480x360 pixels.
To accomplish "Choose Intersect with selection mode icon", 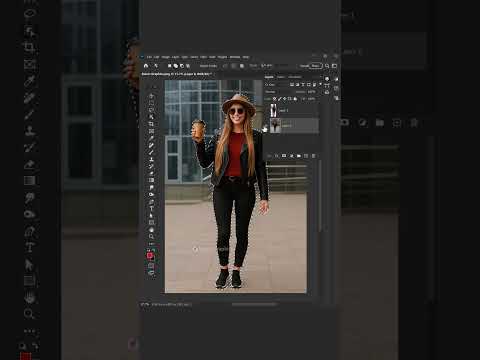I will pyautogui.click(x=188, y=66).
